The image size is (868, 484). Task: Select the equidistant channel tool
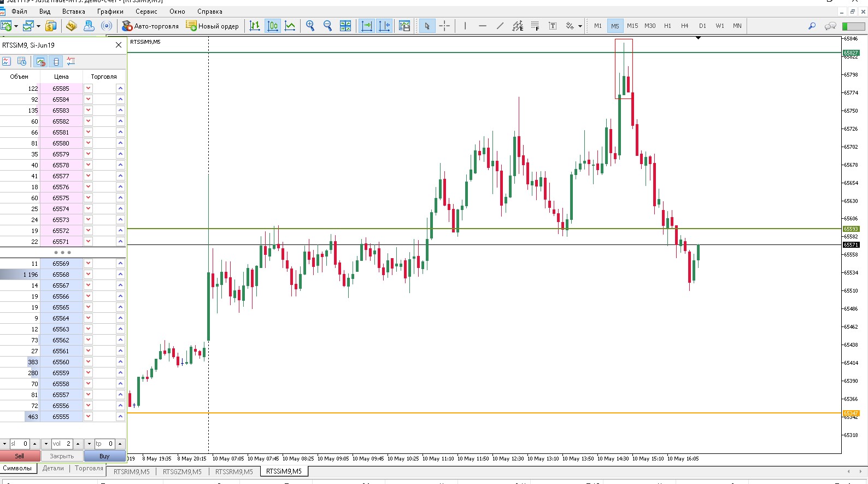518,26
